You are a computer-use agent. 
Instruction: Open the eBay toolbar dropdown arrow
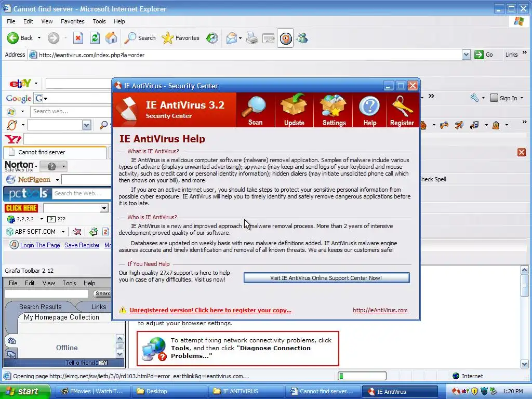(36, 84)
